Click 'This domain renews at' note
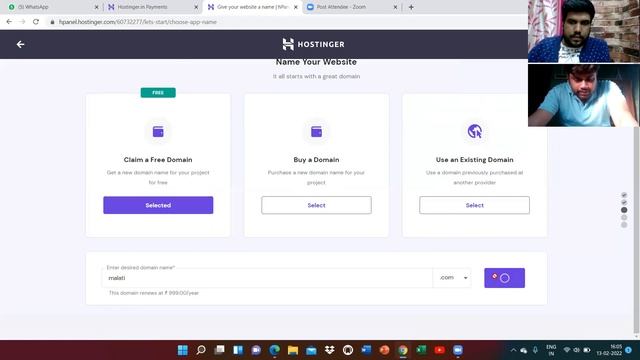640x360 pixels. pos(153,293)
